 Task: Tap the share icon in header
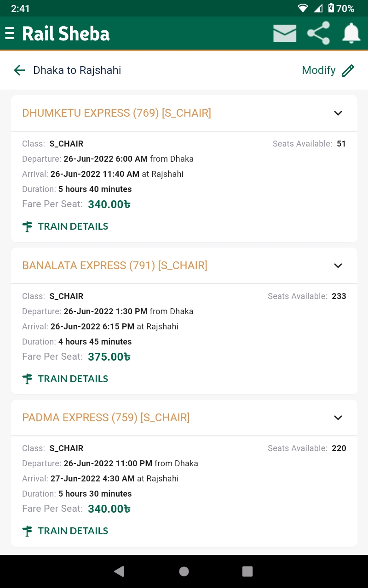point(318,33)
